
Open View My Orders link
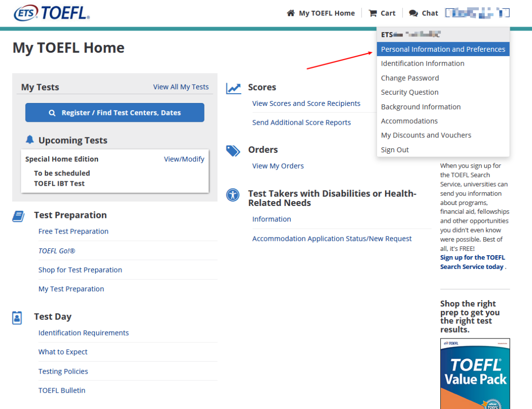coord(278,166)
